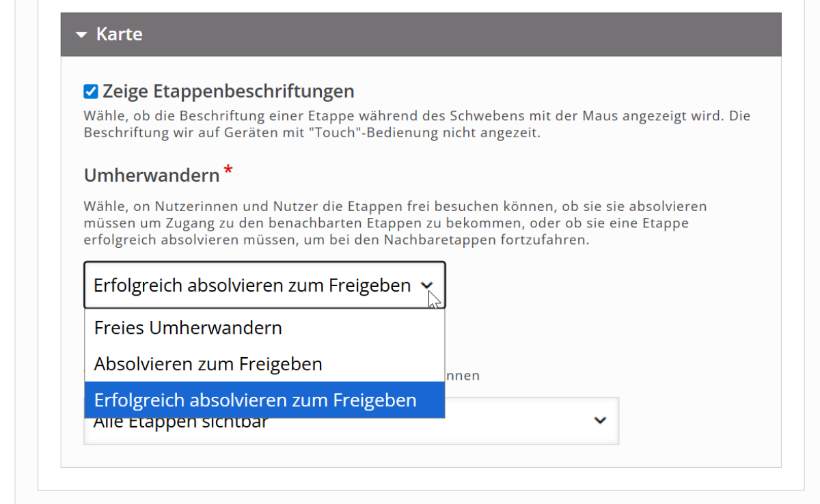This screenshot has width=820, height=504.
Task: Select the Freies Umherwandern option
Action: pos(188,328)
